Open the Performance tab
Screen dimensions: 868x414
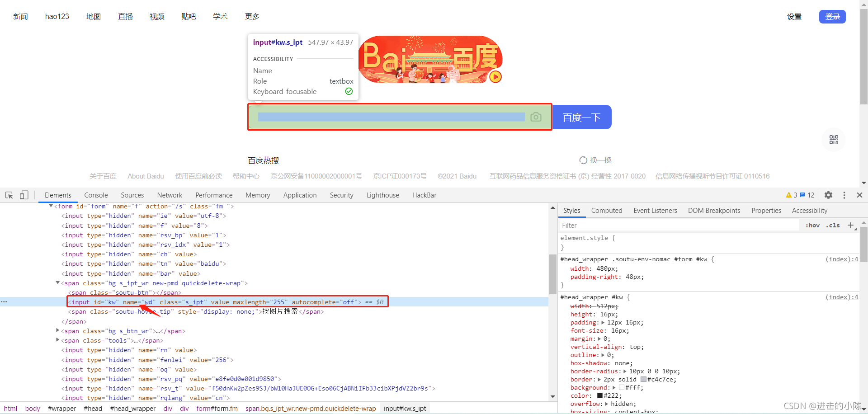pyautogui.click(x=214, y=195)
